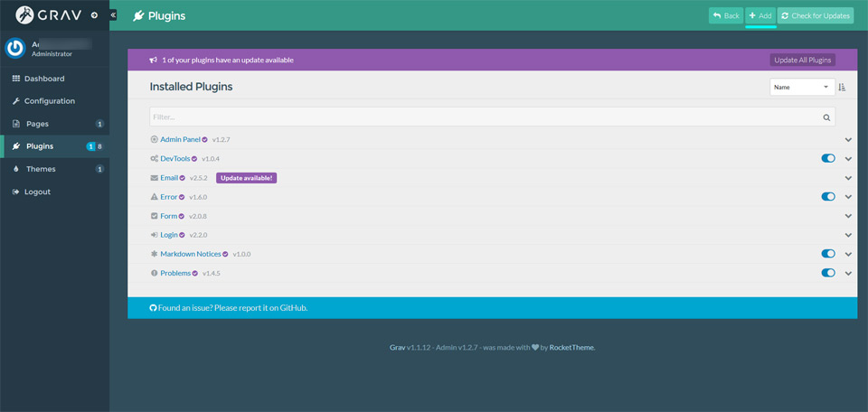Click the Markdown Notices asterisk icon

(x=154, y=254)
